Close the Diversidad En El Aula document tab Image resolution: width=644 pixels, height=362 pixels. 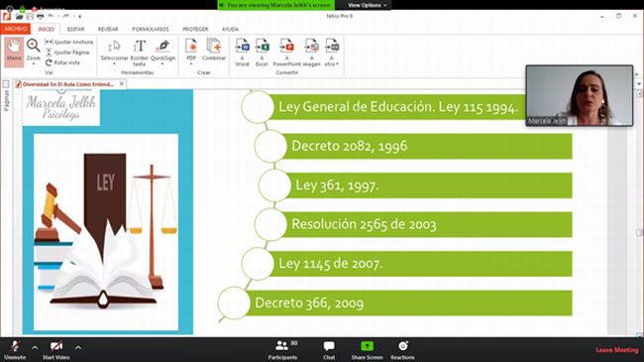[122, 83]
